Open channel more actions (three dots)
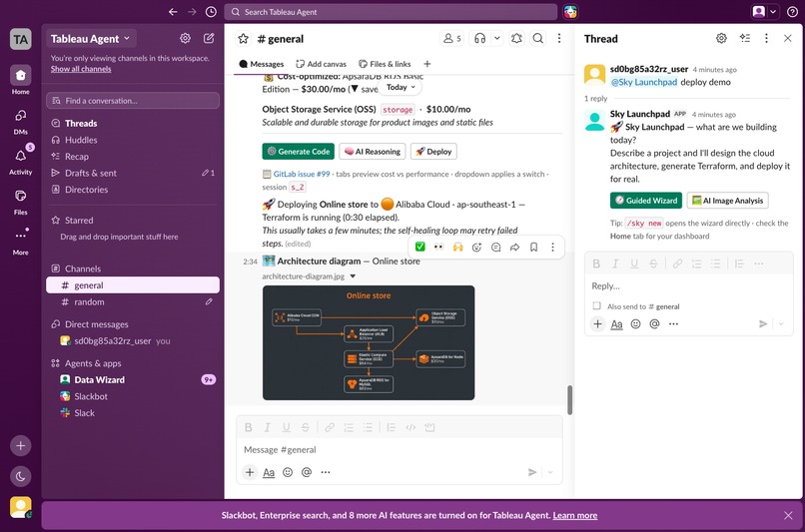805x532 pixels. pos(559,39)
